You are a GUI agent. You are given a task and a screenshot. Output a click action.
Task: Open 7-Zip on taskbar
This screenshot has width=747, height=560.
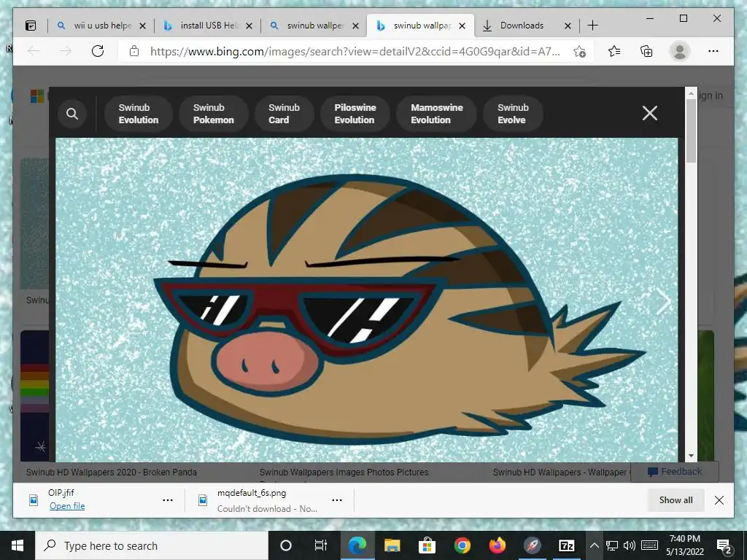coord(567,545)
